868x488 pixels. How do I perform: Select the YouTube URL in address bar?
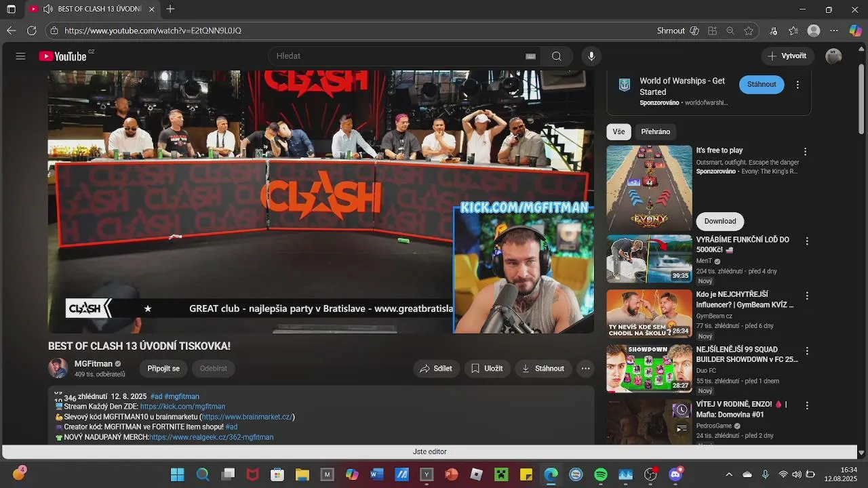pyautogui.click(x=153, y=30)
